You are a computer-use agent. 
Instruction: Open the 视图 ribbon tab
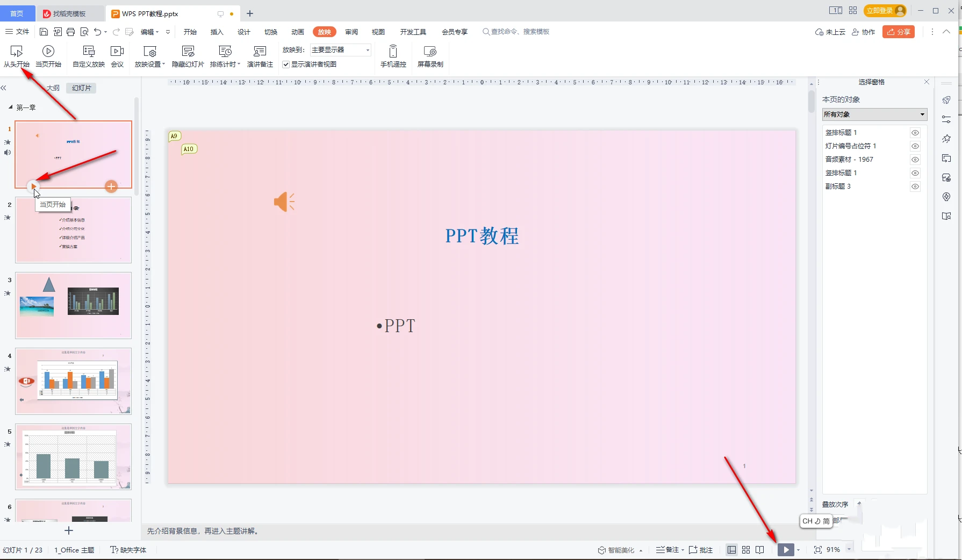(378, 32)
